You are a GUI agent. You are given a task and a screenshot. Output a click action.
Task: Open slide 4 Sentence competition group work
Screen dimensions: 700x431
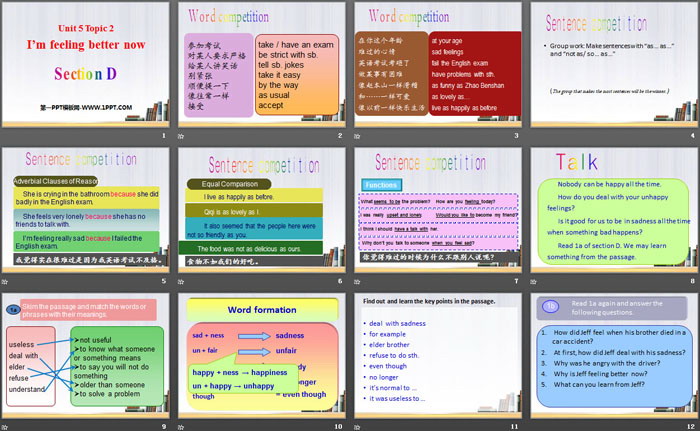click(612, 70)
